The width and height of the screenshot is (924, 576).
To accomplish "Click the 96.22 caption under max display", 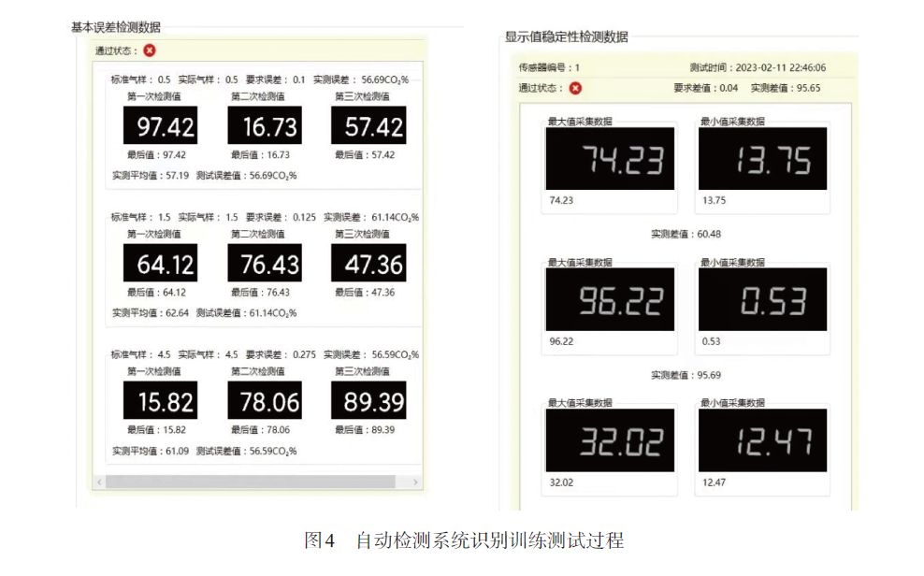I will click(x=561, y=341).
